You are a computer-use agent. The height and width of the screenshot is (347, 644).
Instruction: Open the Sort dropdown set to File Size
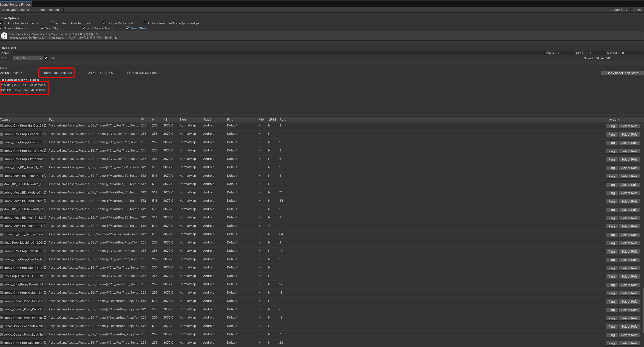click(28, 58)
